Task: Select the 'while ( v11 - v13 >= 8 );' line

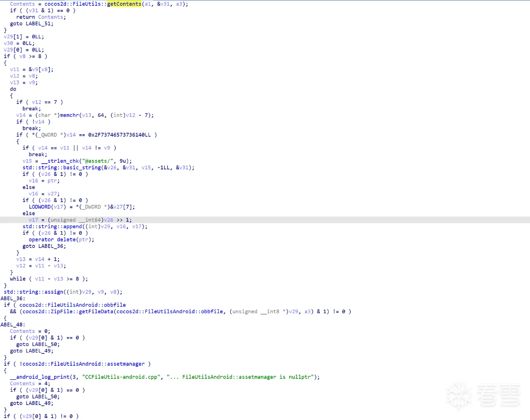Action: click(49, 279)
